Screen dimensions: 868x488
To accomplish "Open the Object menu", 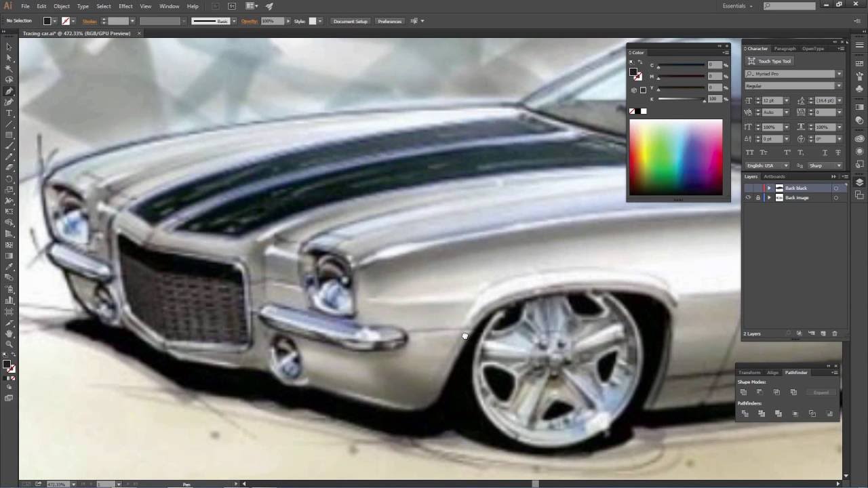I will (x=61, y=6).
